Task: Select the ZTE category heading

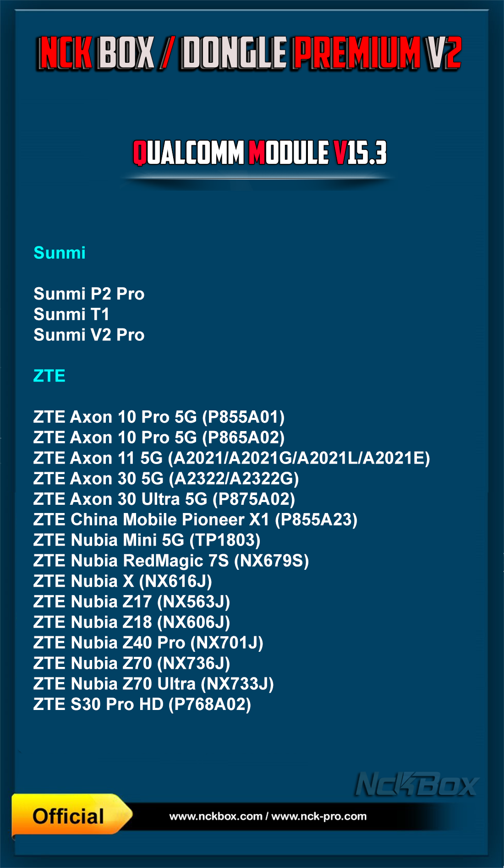Action: 49,376
